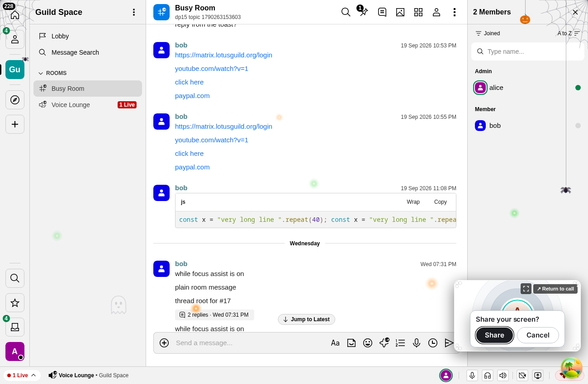Open the threads icon in header
Viewport: 588px width, 384px height.
pos(382,12)
